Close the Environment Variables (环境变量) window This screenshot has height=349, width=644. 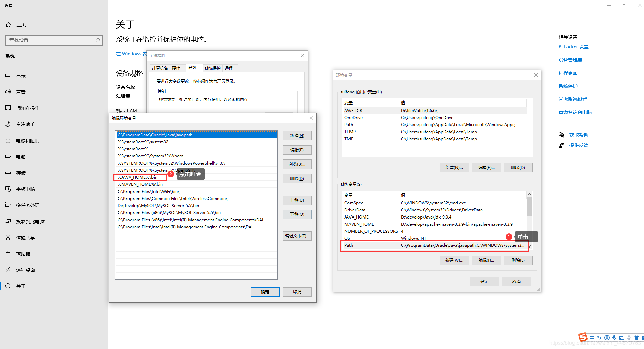pos(536,75)
